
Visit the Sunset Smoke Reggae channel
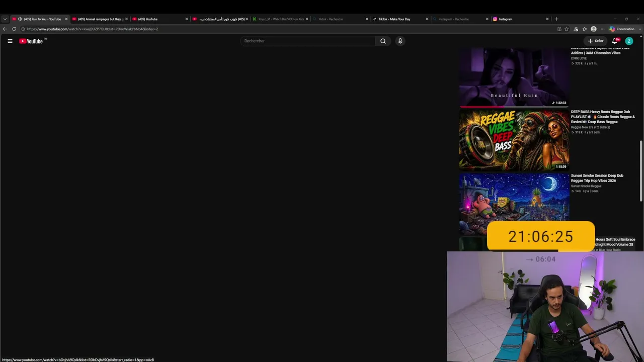[x=586, y=186]
